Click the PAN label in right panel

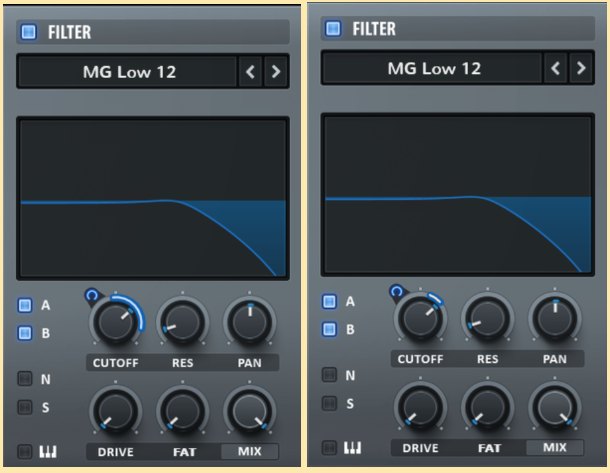point(555,359)
